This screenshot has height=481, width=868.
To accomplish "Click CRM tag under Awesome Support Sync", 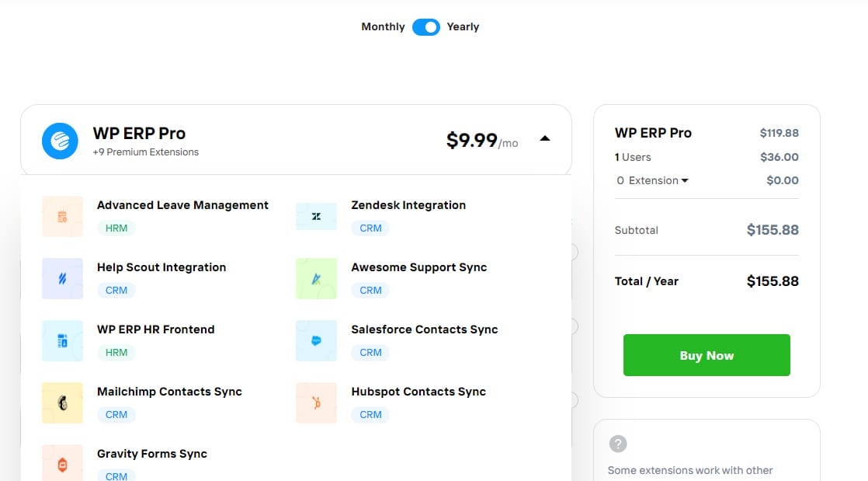I will pyautogui.click(x=370, y=291).
